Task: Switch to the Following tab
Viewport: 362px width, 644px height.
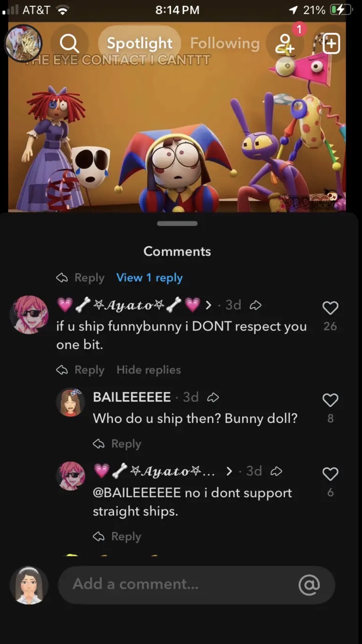Action: point(225,43)
